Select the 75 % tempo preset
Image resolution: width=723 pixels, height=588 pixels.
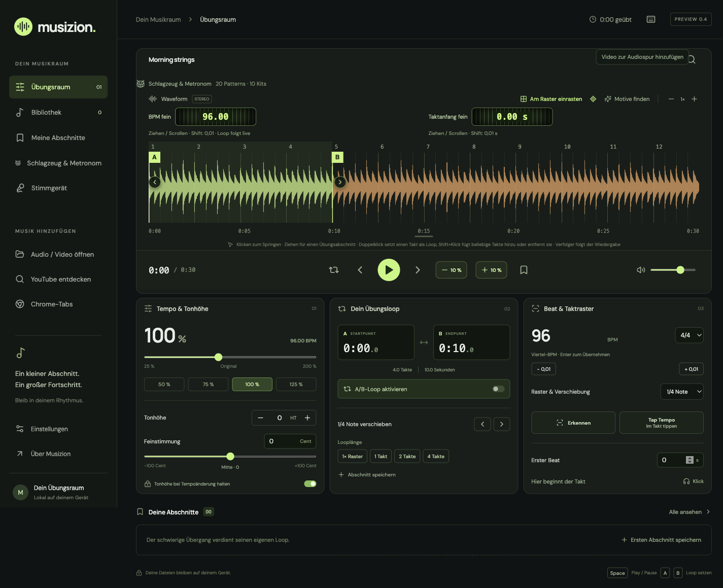[208, 384]
